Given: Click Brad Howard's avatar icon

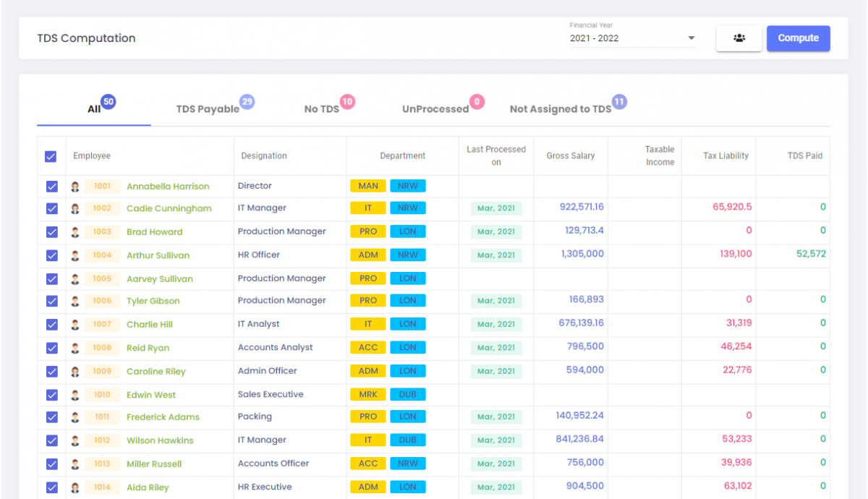Looking at the screenshot, I should click(75, 231).
